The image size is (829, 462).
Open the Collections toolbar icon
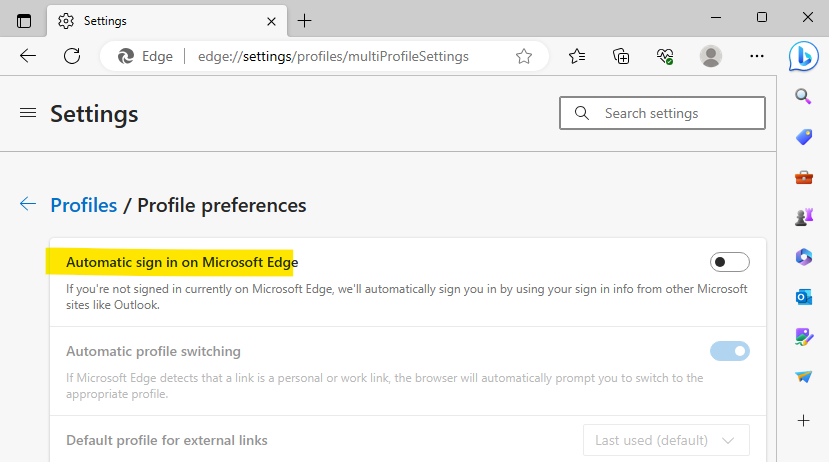(x=621, y=56)
